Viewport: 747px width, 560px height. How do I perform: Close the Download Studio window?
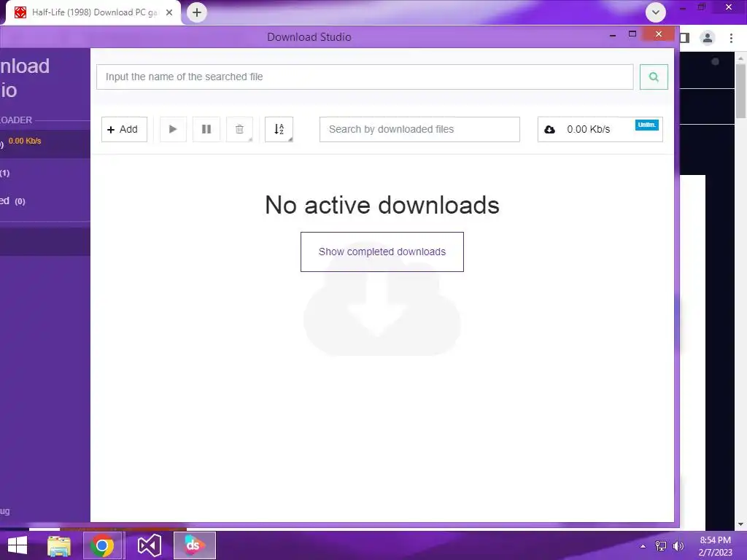coord(659,34)
